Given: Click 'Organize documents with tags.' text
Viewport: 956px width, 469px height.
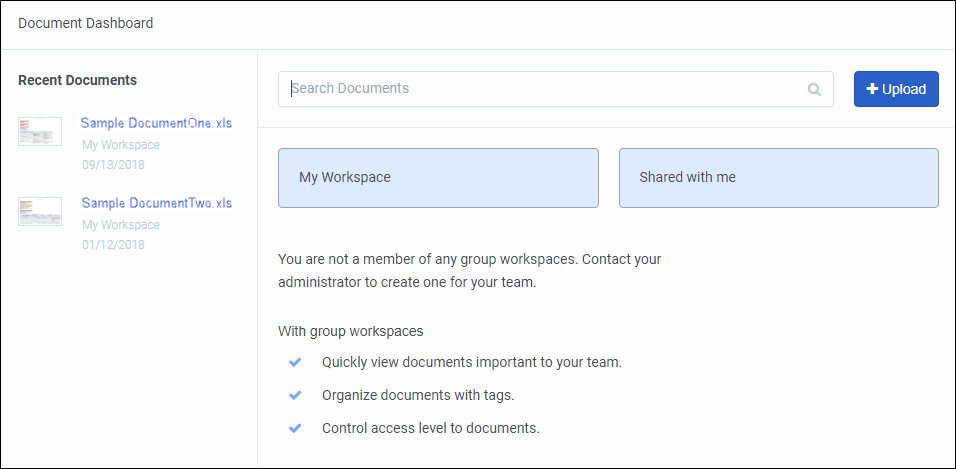Looking at the screenshot, I should (418, 395).
